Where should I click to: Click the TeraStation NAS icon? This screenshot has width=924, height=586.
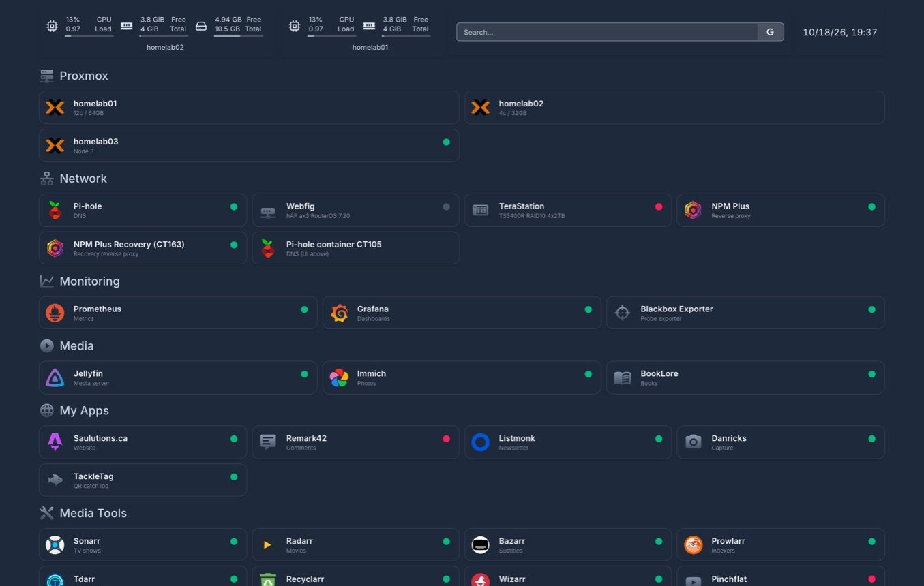(x=481, y=211)
